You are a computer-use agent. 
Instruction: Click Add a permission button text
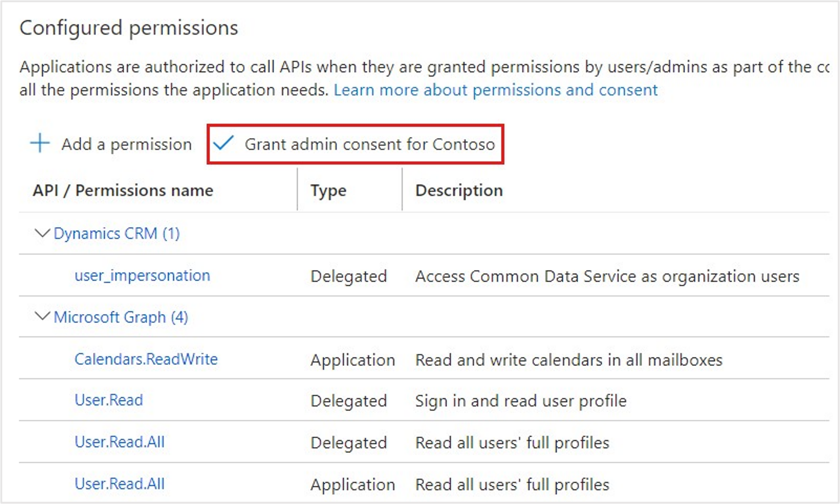[127, 144]
